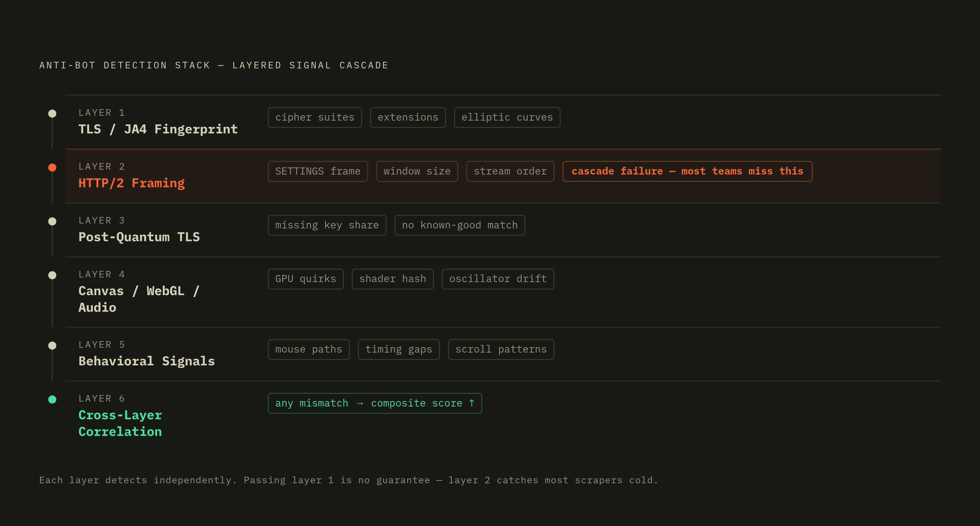Click the Layer 1 timeline dot

coord(53,114)
